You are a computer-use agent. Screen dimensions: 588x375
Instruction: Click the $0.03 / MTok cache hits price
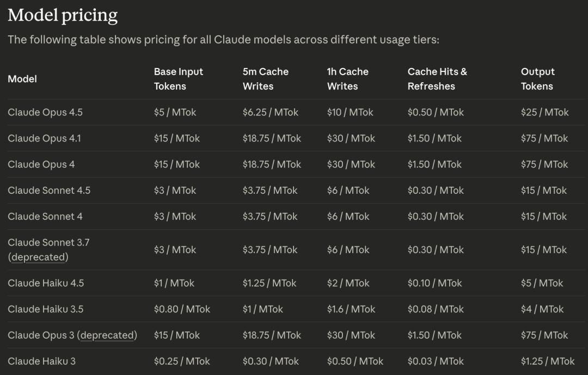[436, 361]
